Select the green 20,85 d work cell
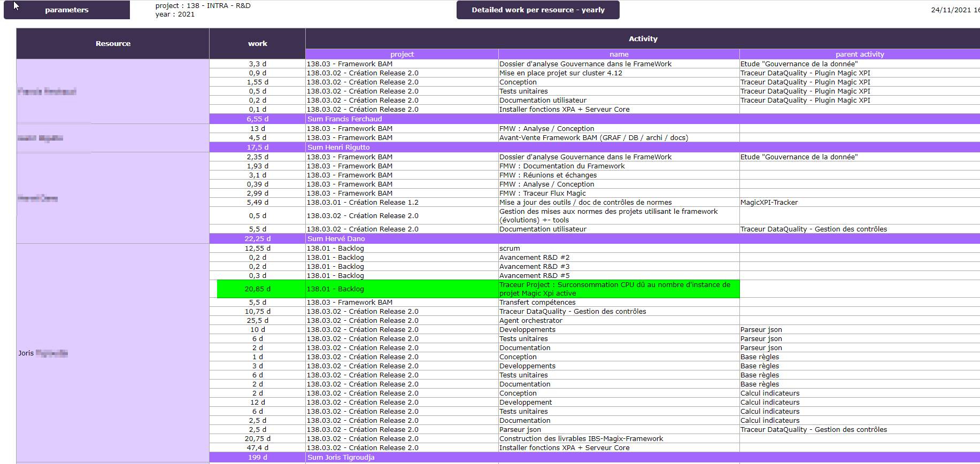The image size is (980, 464). (257, 289)
